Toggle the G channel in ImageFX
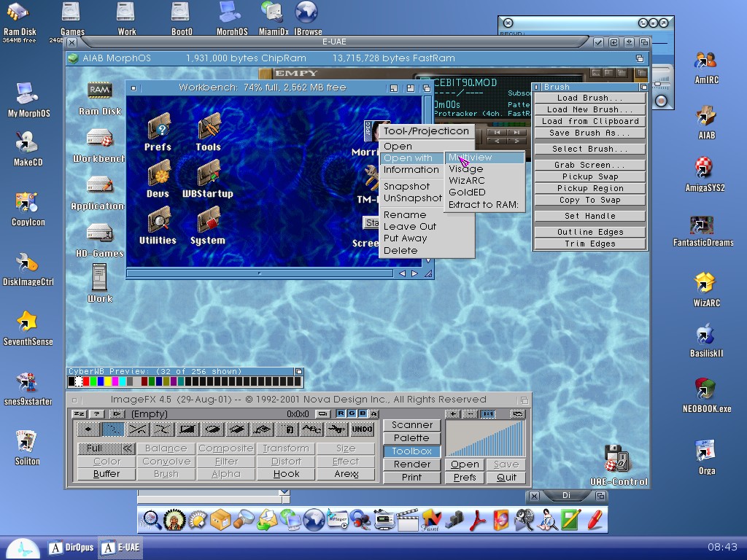The height and width of the screenshot is (560, 747). pyautogui.click(x=352, y=413)
